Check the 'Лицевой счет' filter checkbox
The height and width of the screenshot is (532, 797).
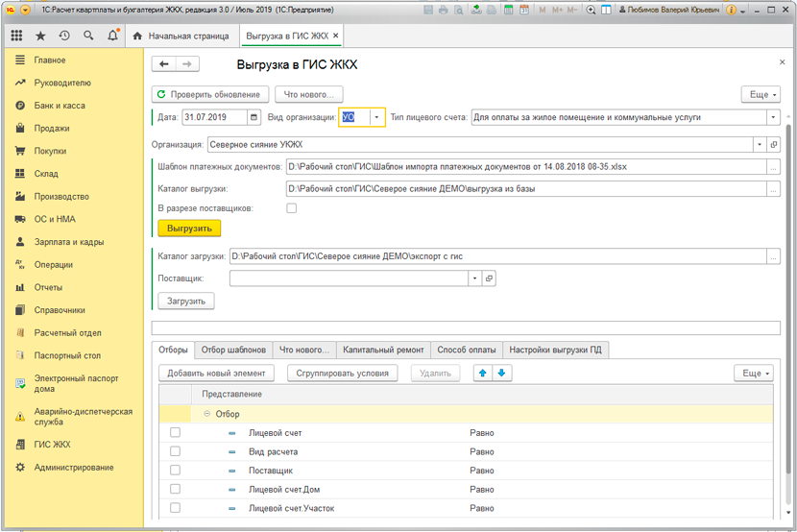175,433
